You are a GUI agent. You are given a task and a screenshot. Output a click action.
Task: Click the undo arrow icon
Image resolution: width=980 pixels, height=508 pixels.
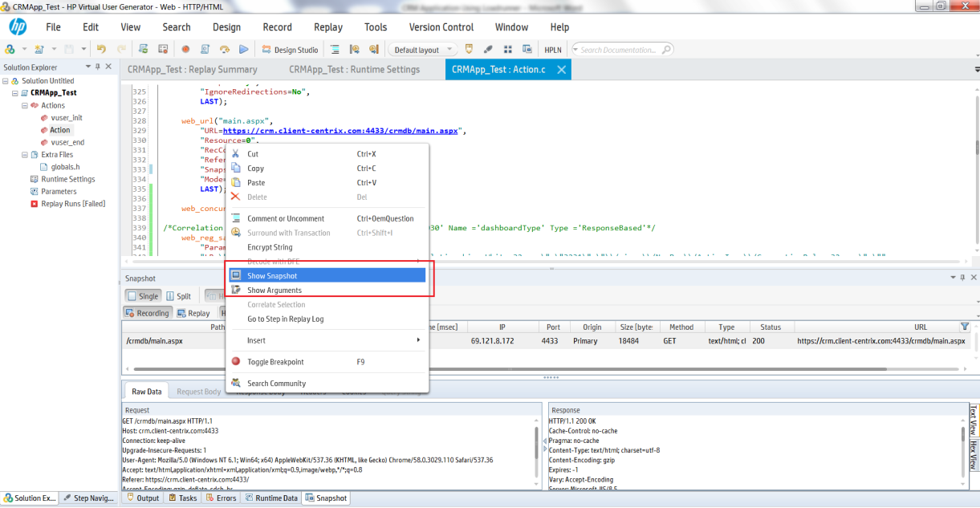(101, 49)
